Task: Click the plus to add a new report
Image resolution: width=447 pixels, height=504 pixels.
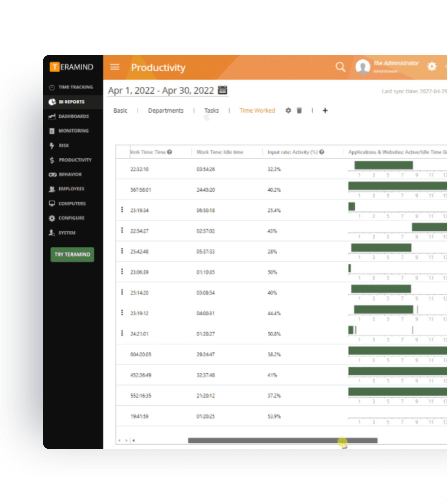Action: pos(325,111)
